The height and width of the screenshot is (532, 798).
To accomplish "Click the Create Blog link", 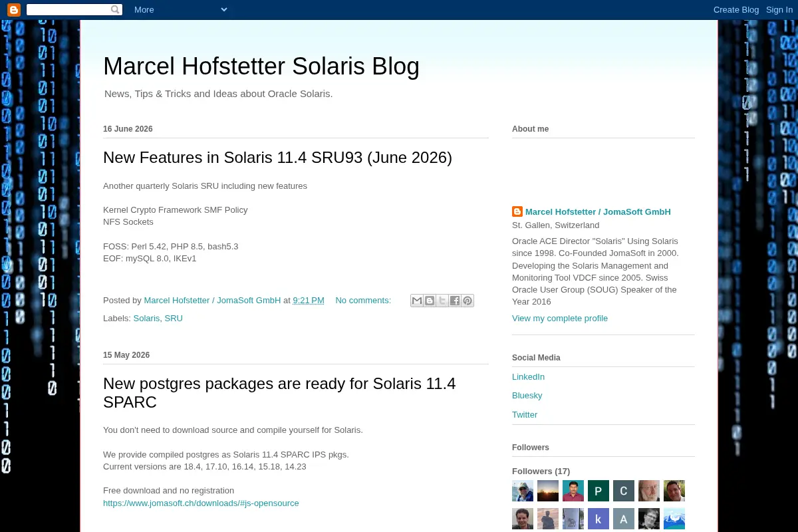I will click(x=736, y=9).
